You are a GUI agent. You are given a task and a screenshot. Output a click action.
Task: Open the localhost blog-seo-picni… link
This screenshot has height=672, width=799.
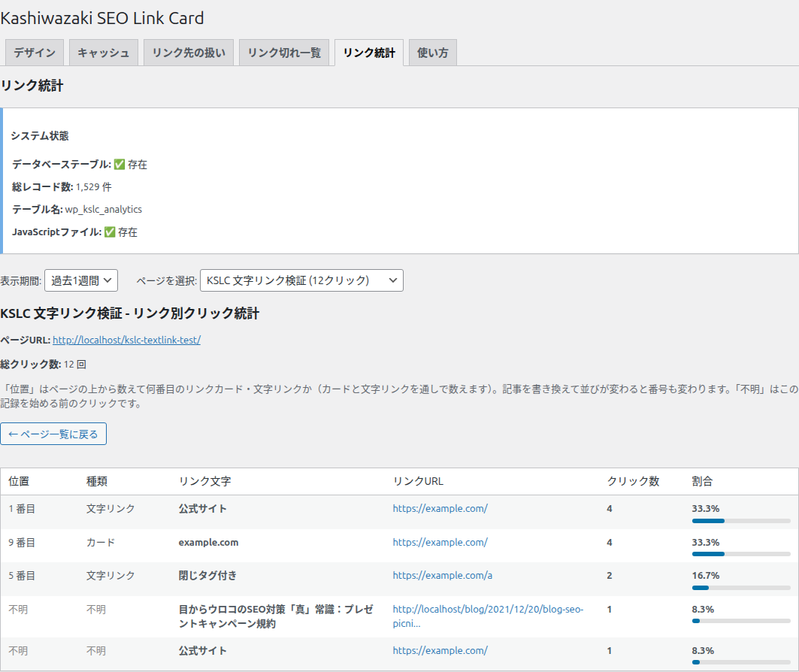click(488, 616)
